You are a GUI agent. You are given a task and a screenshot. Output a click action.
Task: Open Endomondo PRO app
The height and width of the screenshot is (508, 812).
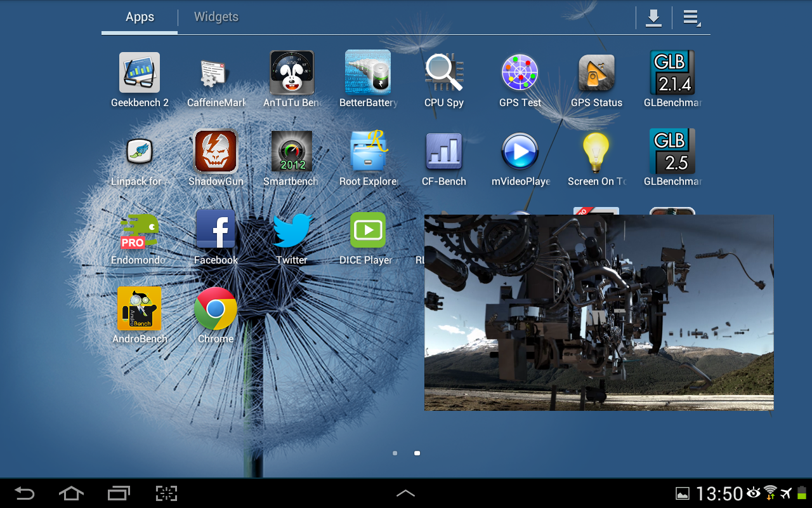[x=140, y=237]
